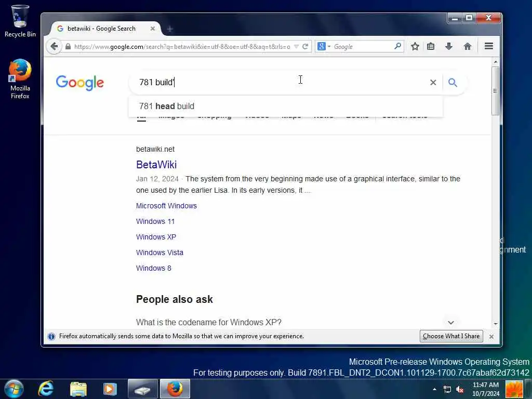Image resolution: width=532 pixels, height=399 pixels.
Task: Click the magnifier in Firefox search box
Action: (397, 46)
